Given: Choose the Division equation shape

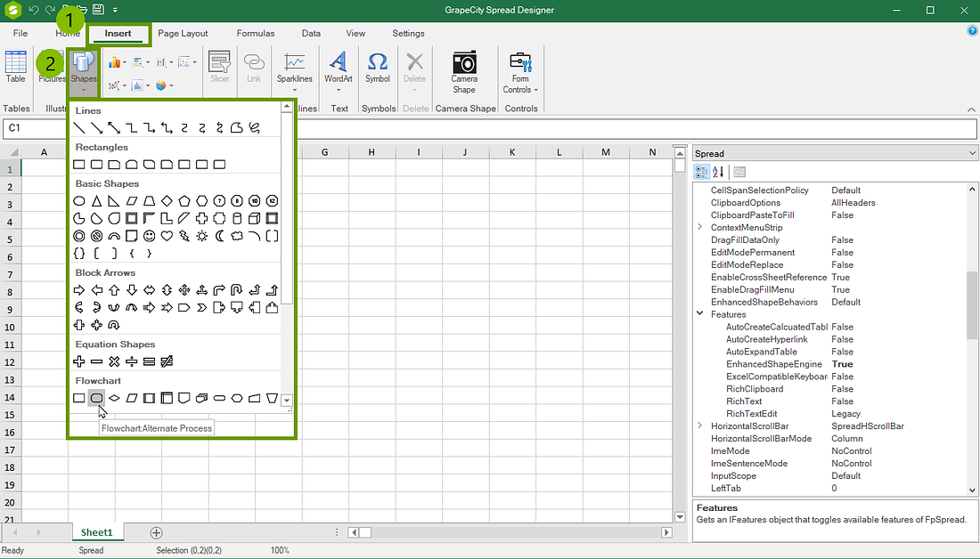Looking at the screenshot, I should tap(131, 361).
